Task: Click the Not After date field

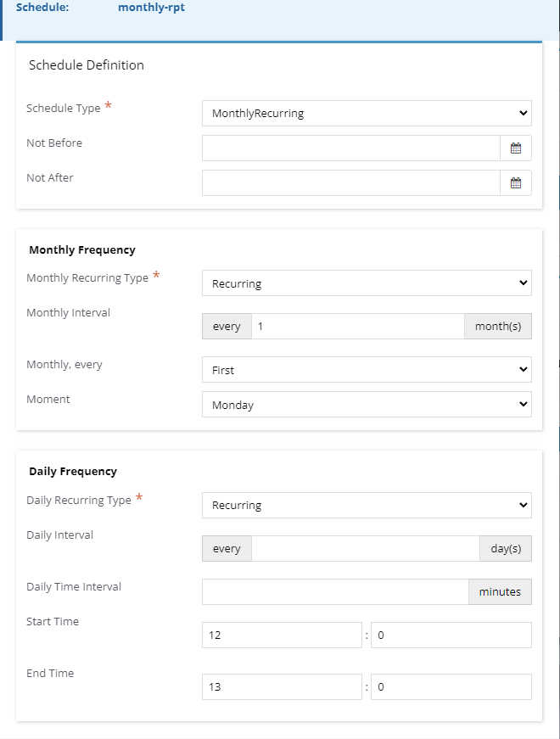Action: point(351,183)
